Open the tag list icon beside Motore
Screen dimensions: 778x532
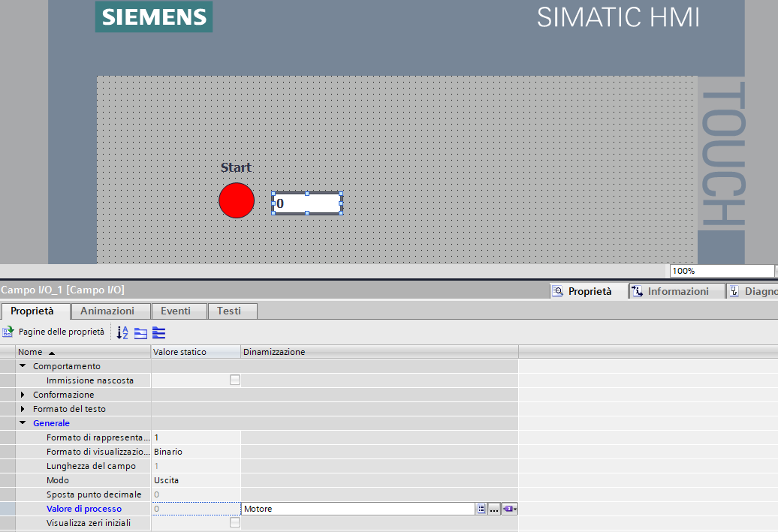[x=481, y=509]
